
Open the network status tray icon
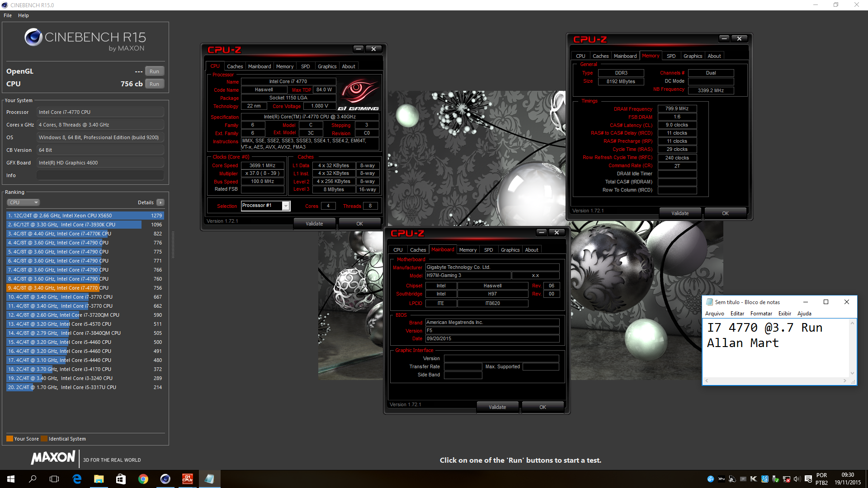pyautogui.click(x=786, y=479)
